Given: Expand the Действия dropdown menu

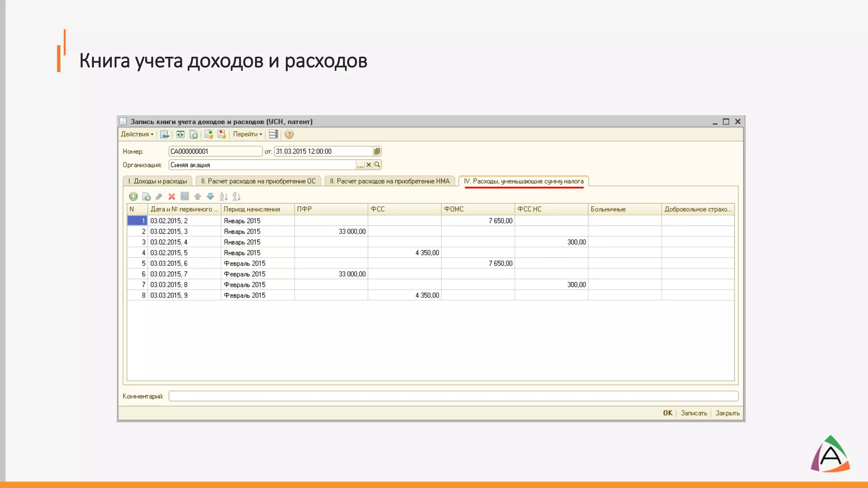Looking at the screenshot, I should [137, 134].
